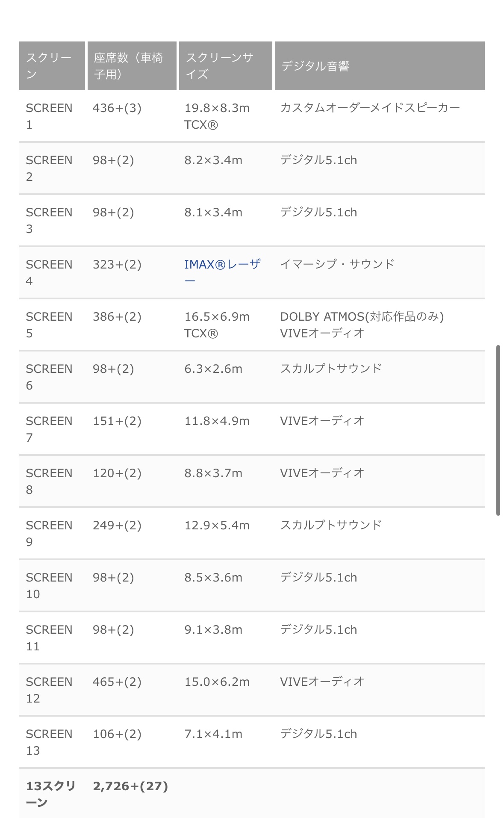Click the 2,726+(27) total seats cell
The height and width of the screenshot is (818, 504).
tap(130, 786)
